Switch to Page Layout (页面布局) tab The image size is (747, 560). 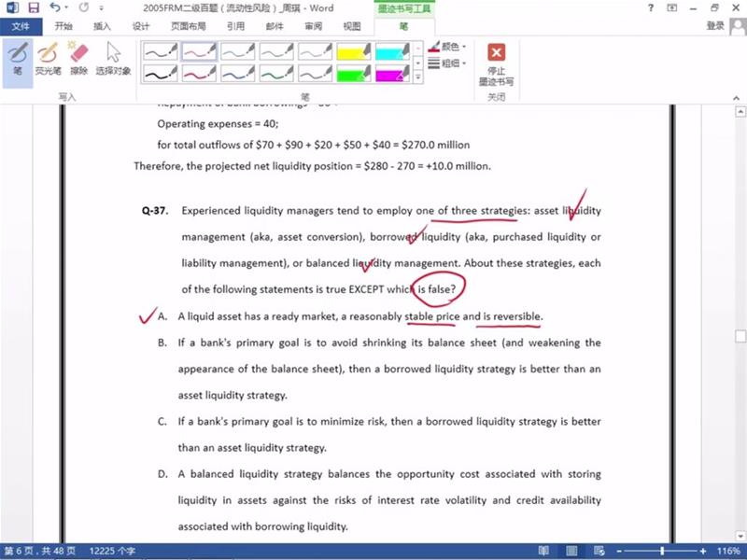tap(189, 26)
